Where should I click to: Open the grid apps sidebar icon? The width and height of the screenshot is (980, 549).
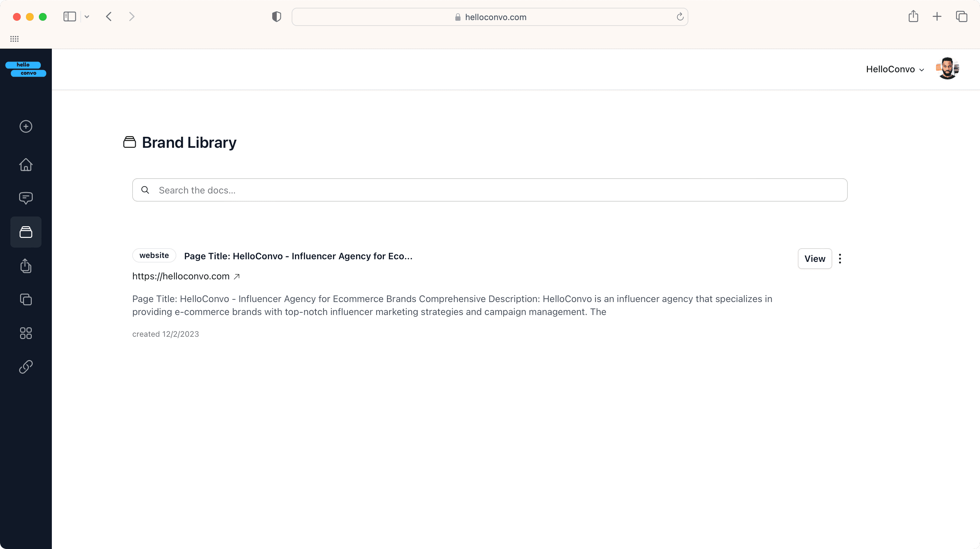tap(26, 333)
